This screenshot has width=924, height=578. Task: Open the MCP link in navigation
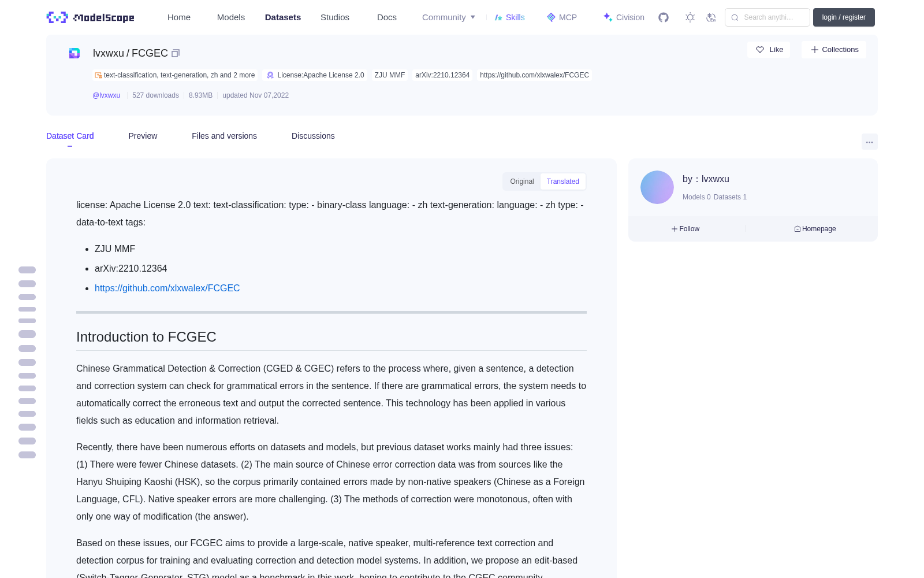click(562, 17)
